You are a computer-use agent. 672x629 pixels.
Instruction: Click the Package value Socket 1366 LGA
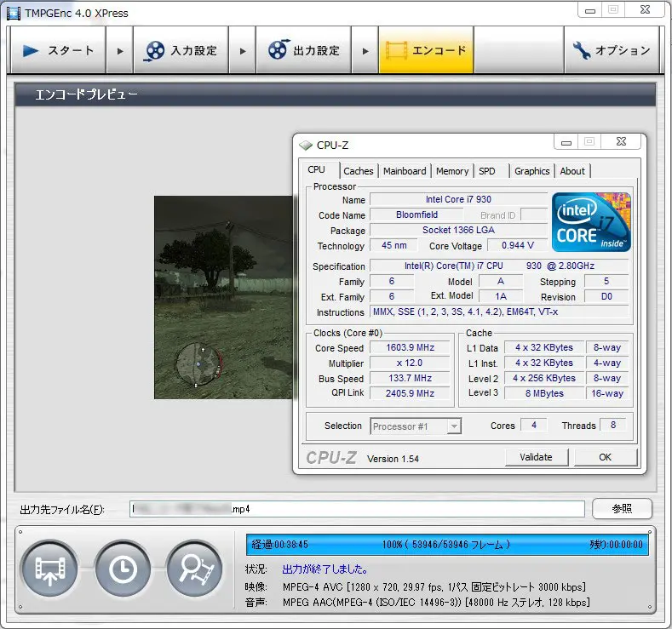pos(458,230)
